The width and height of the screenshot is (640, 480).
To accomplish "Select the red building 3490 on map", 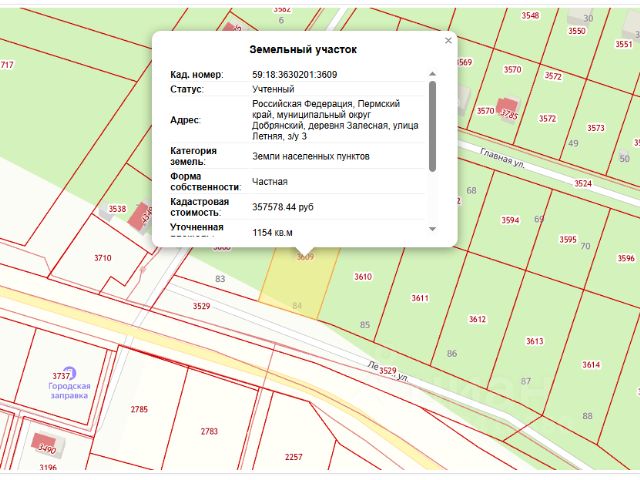I will tap(46, 445).
